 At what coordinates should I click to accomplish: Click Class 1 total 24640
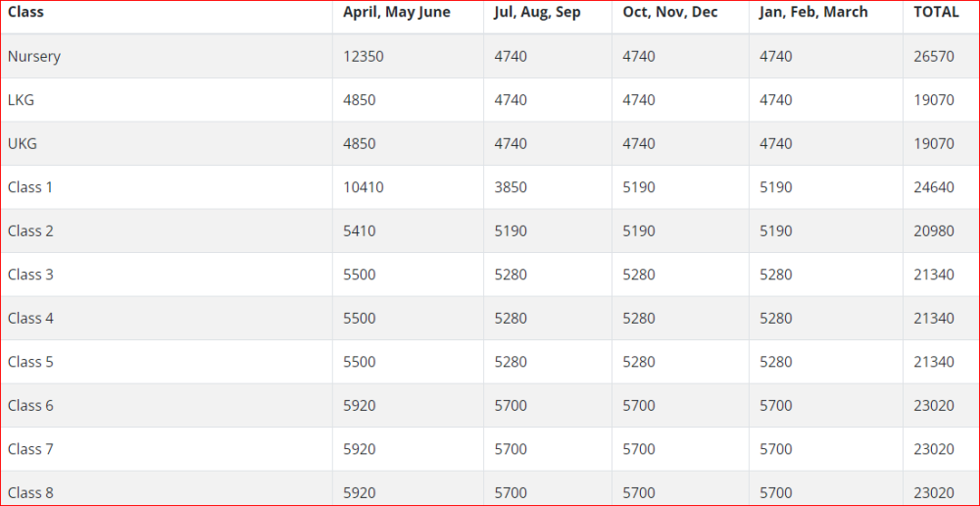(x=934, y=187)
